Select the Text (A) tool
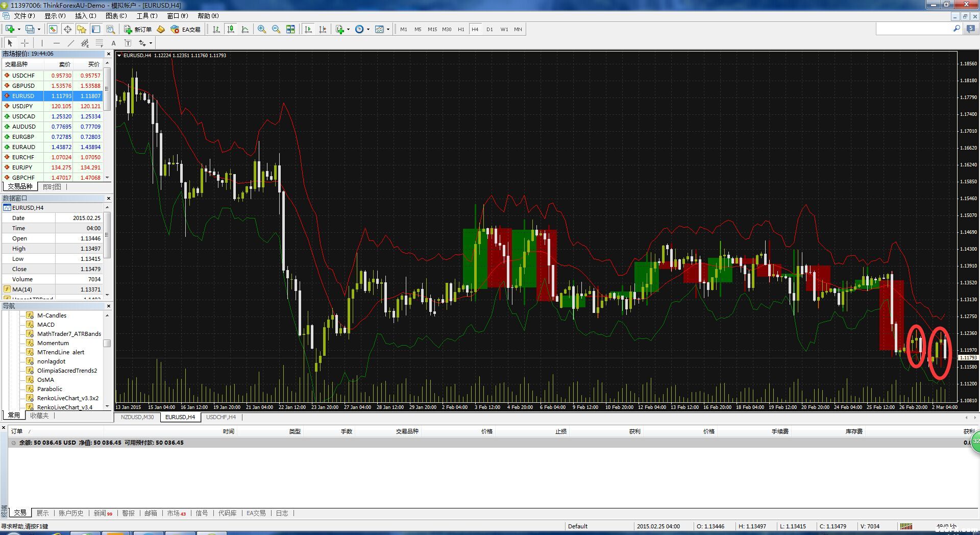 113,43
